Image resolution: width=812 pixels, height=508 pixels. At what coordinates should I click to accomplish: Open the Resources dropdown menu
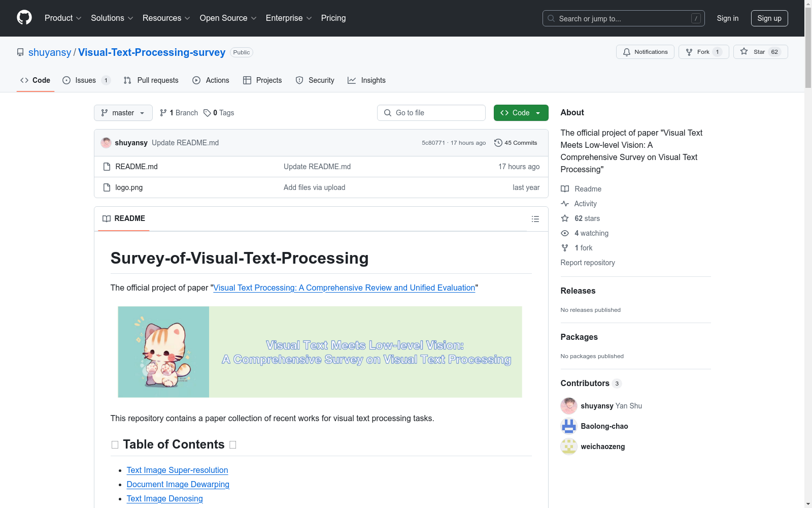[x=166, y=18]
